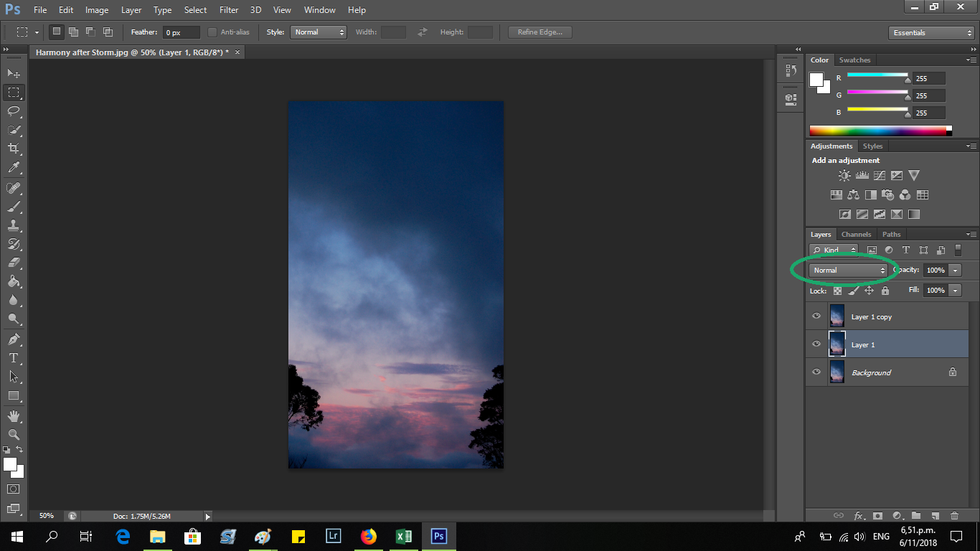Open the Image menu

pyautogui.click(x=97, y=10)
